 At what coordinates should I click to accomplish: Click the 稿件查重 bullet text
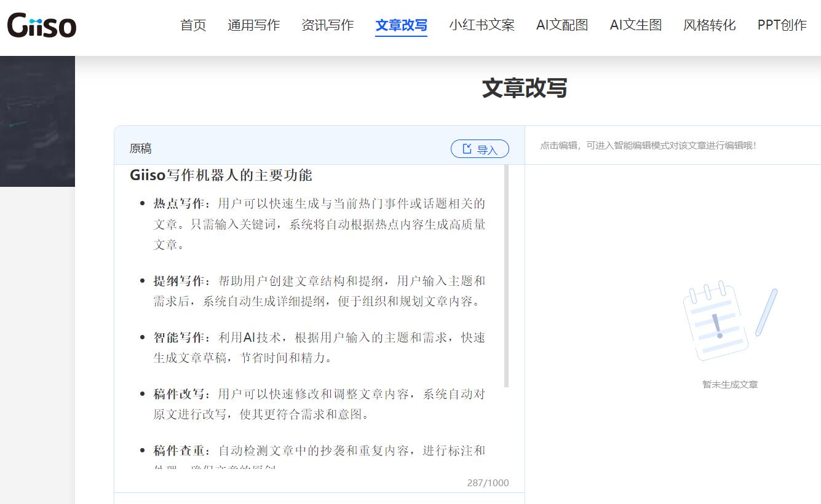click(x=319, y=459)
